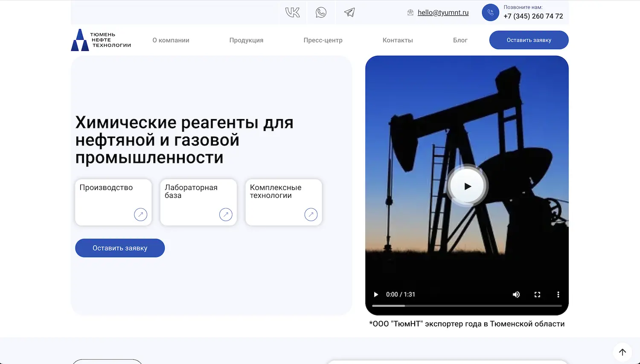Start the video with the large play button
Viewport: 640px width, 364px height.
point(467,186)
